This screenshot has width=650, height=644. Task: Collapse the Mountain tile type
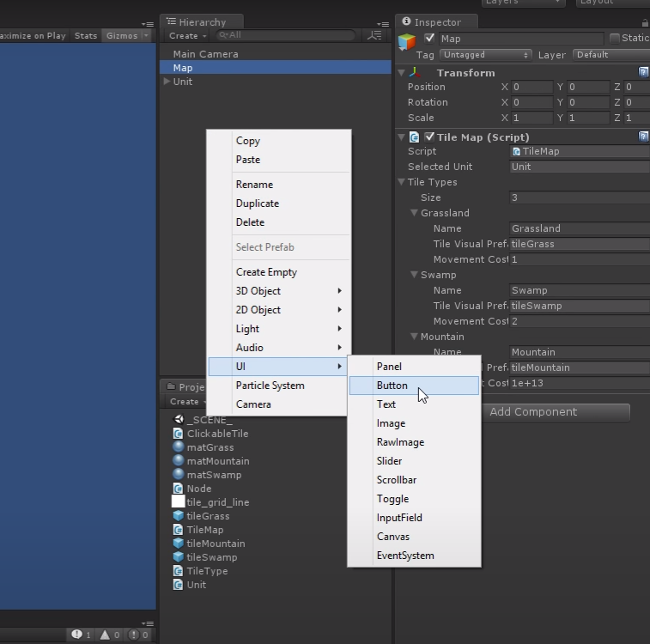click(x=414, y=336)
